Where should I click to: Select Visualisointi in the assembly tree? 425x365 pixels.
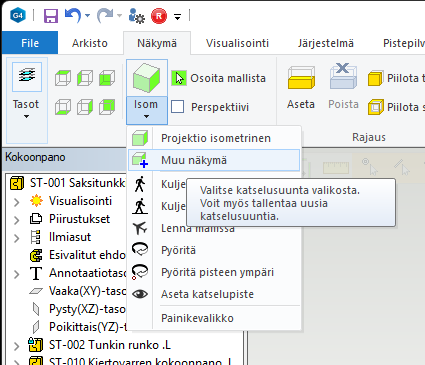point(80,201)
